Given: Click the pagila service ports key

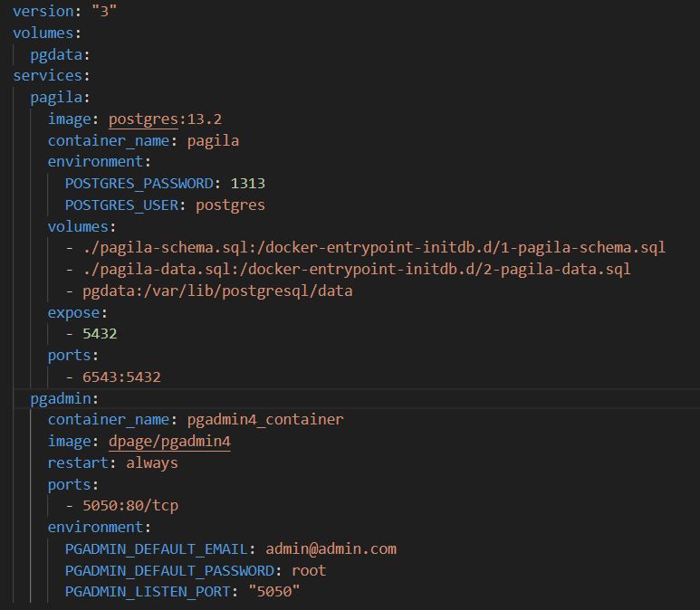Looking at the screenshot, I should click(x=69, y=356).
